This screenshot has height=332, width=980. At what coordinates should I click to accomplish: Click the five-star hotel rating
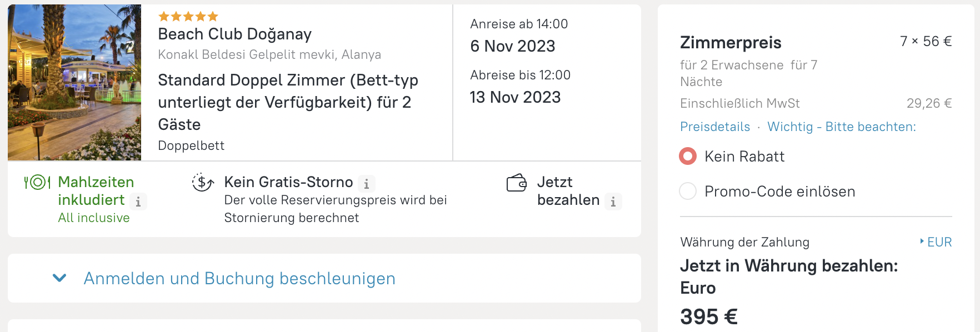click(188, 16)
